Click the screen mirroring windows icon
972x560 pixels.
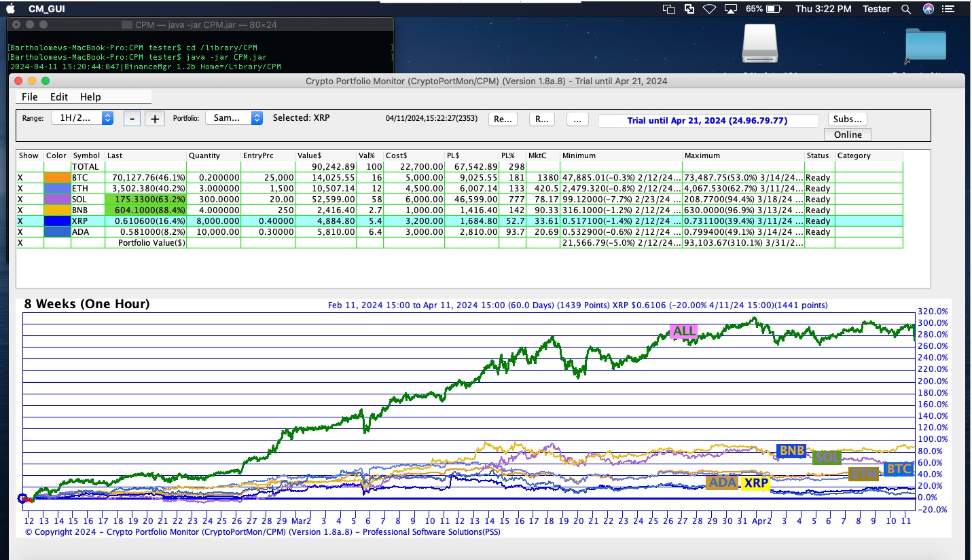669,9
